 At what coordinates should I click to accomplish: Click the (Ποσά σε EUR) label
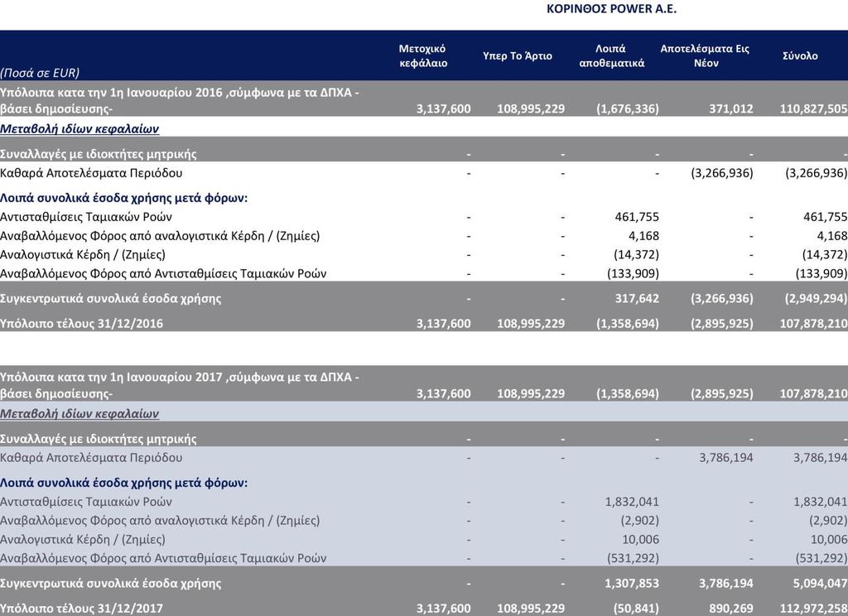[x=40, y=73]
